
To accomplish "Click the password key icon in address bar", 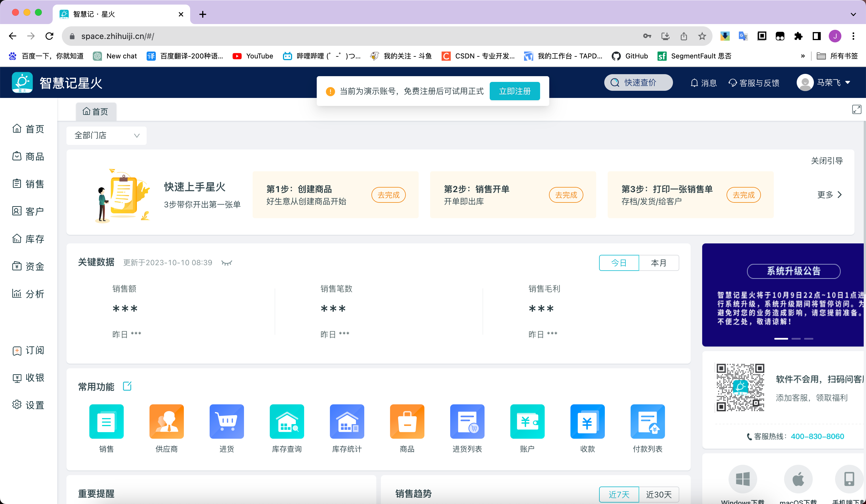I will click(x=647, y=36).
